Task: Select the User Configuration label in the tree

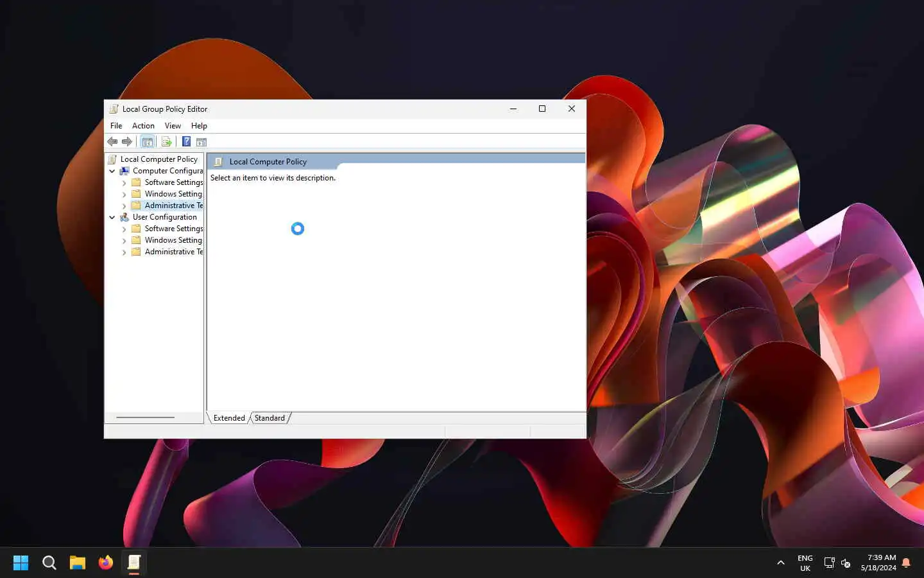Action: pos(165,217)
